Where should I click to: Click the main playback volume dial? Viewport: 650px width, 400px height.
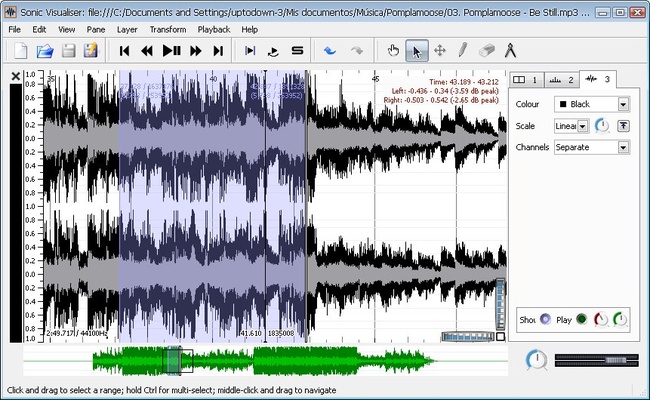(536, 360)
